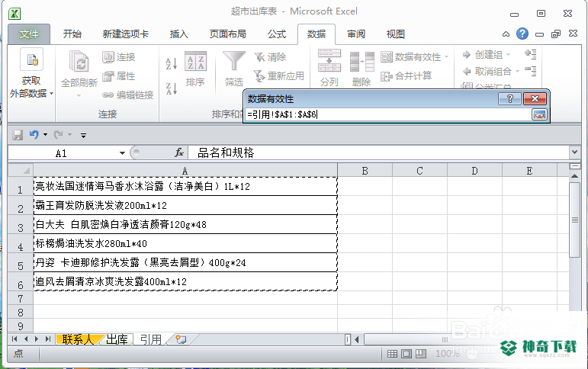Open 数据有效性 dropdown arrow

tap(446, 57)
